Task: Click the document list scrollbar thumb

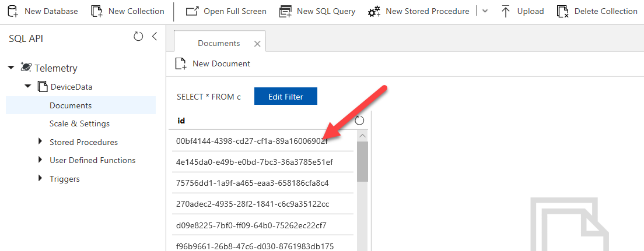Action: coord(363,161)
